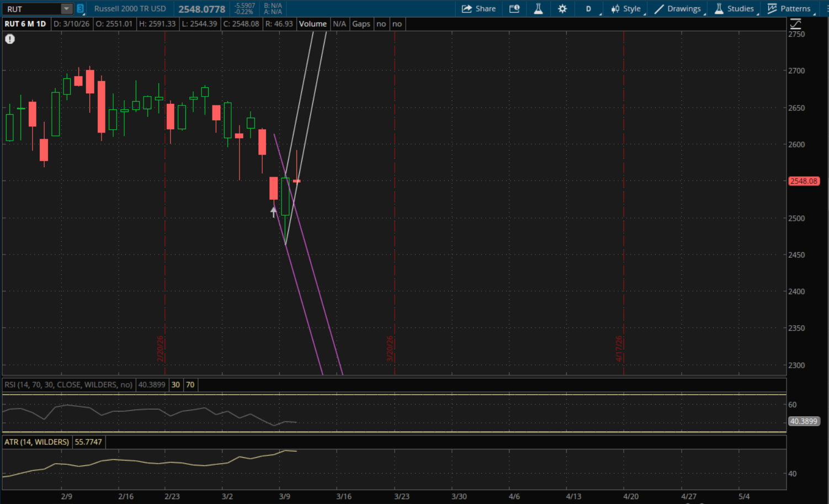Click the gray up-arrow marker on chart
Image resolution: width=829 pixels, height=504 pixels.
[x=274, y=211]
